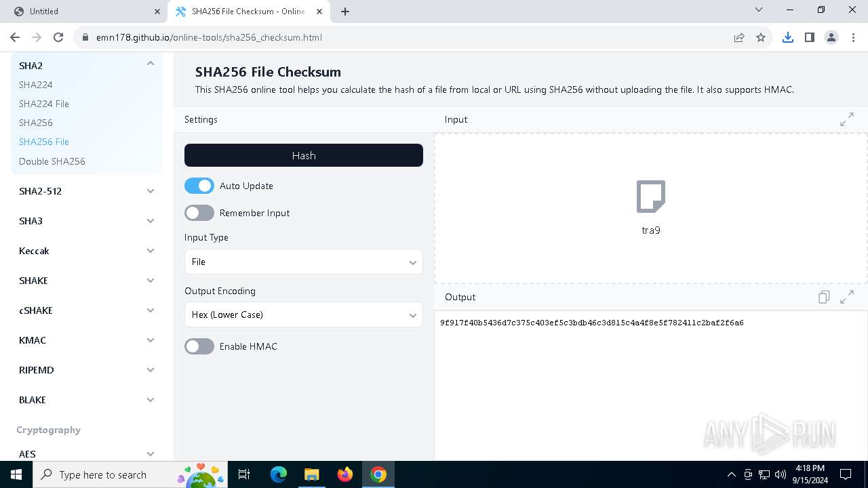Open the Chrome taskbar icon
The height and width of the screenshot is (488, 868).
pos(378,474)
